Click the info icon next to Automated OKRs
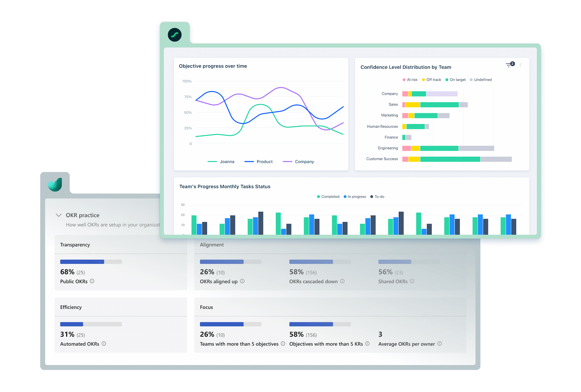The image size is (581, 392). pos(104,344)
